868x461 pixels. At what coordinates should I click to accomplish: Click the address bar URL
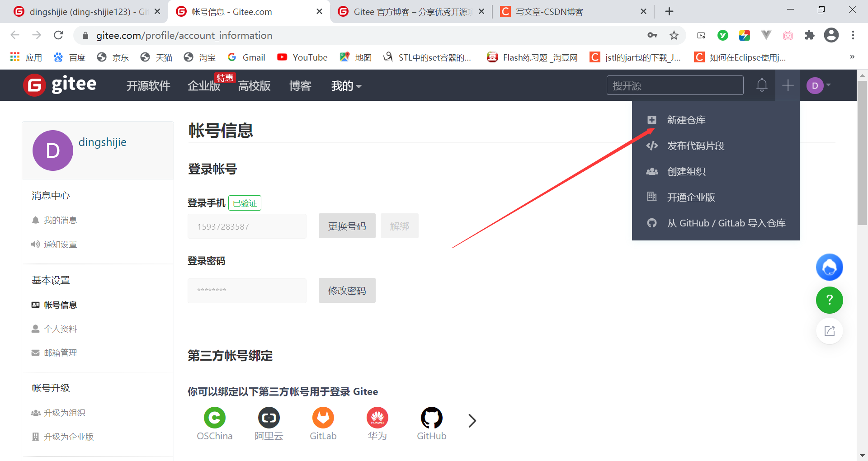(184, 35)
